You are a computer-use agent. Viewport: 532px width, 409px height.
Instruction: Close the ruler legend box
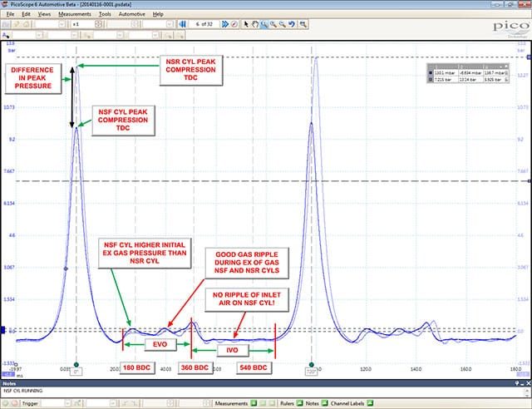pos(506,67)
